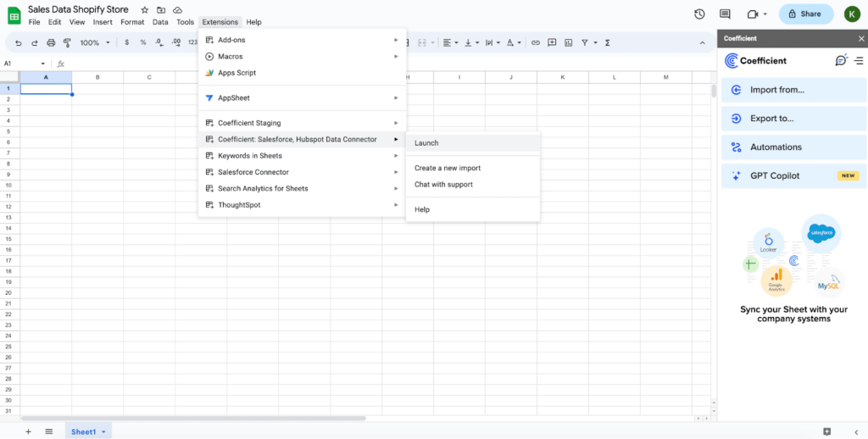Image resolution: width=868 pixels, height=439 pixels.
Task: Show side panel chevron at bottom right
Action: pyautogui.click(x=856, y=432)
